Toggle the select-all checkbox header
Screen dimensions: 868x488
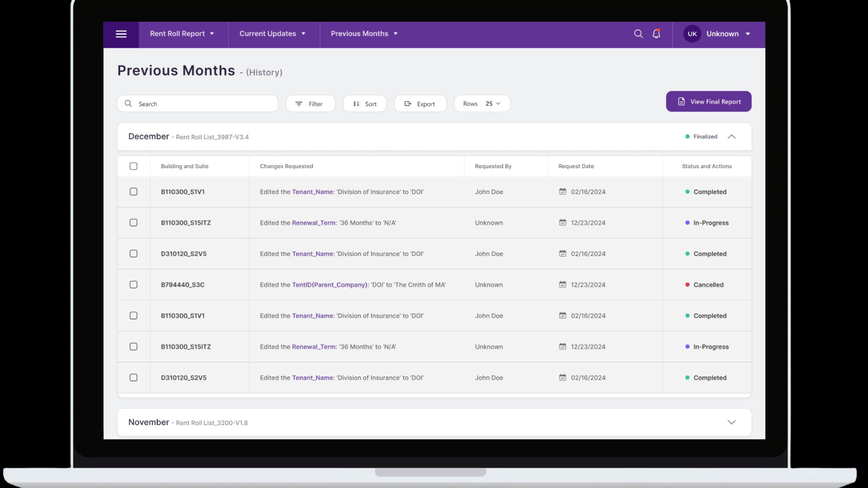point(133,166)
